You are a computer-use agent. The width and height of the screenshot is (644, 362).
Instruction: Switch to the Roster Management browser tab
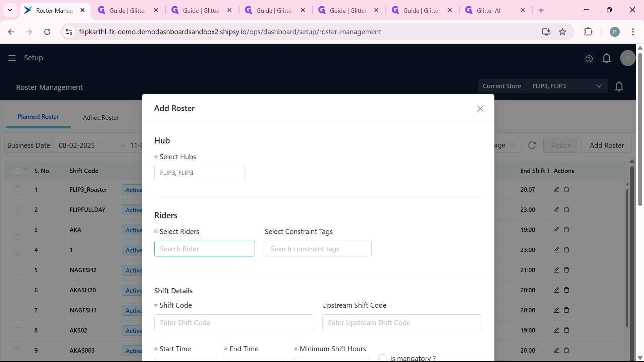click(x=55, y=10)
